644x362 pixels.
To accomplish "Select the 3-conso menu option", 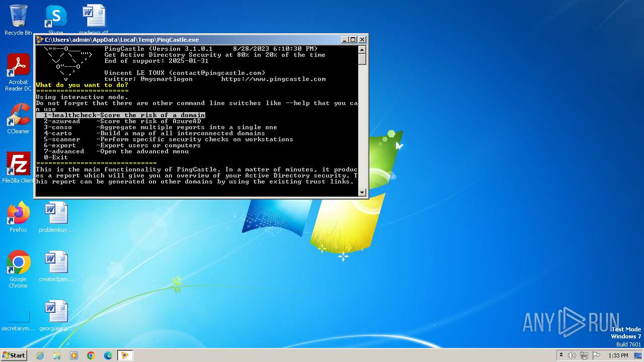I will click(160, 127).
